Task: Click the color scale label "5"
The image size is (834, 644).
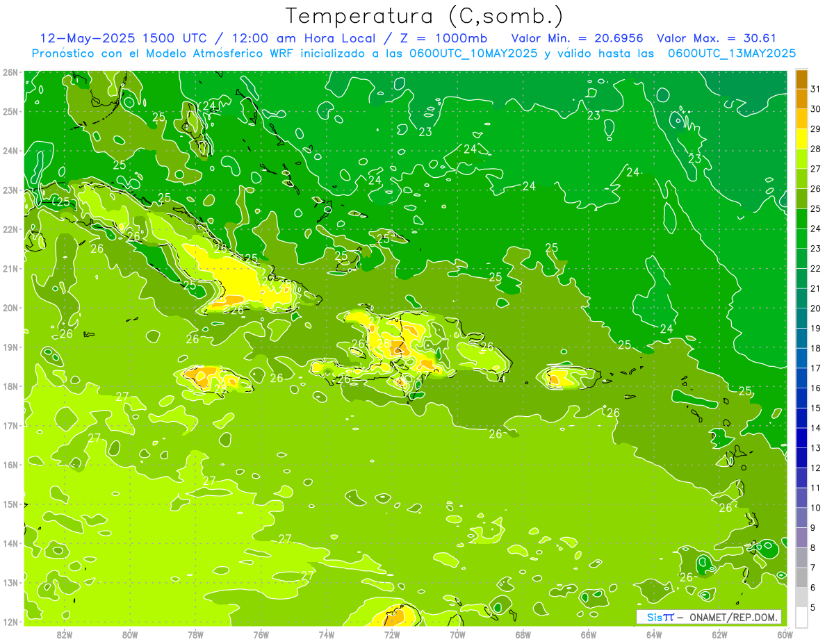Action: (812, 607)
